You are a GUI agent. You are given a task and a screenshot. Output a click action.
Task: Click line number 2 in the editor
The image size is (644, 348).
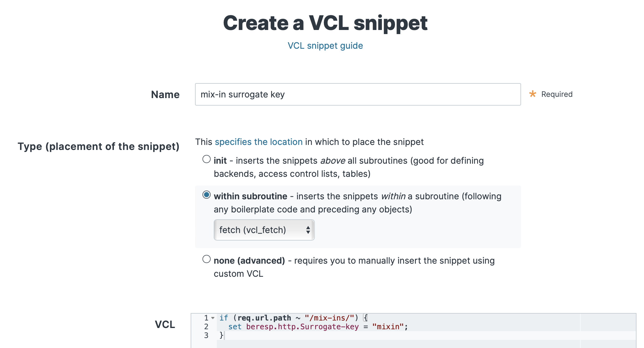point(206,327)
